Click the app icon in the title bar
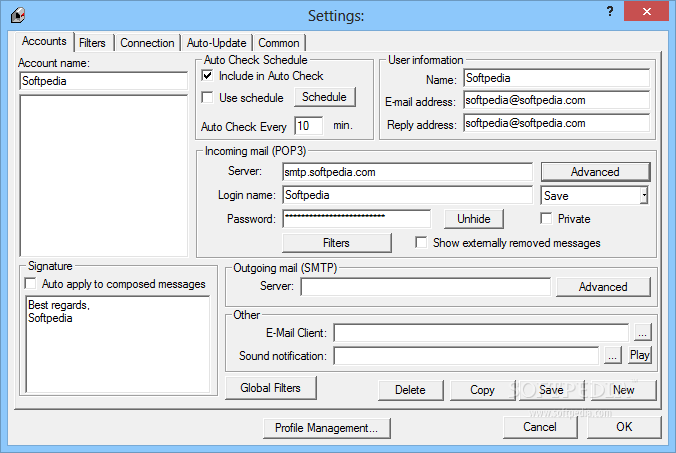This screenshot has width=676, height=453. pos(18,15)
